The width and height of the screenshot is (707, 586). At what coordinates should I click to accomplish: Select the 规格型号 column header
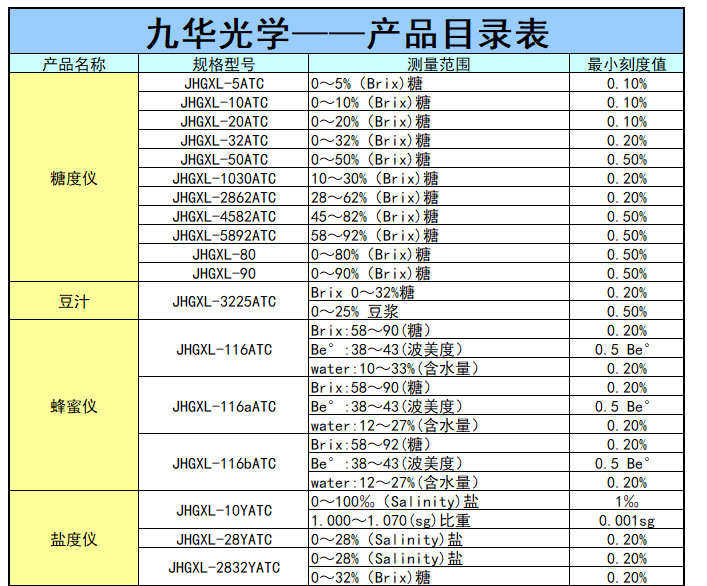pos(224,64)
